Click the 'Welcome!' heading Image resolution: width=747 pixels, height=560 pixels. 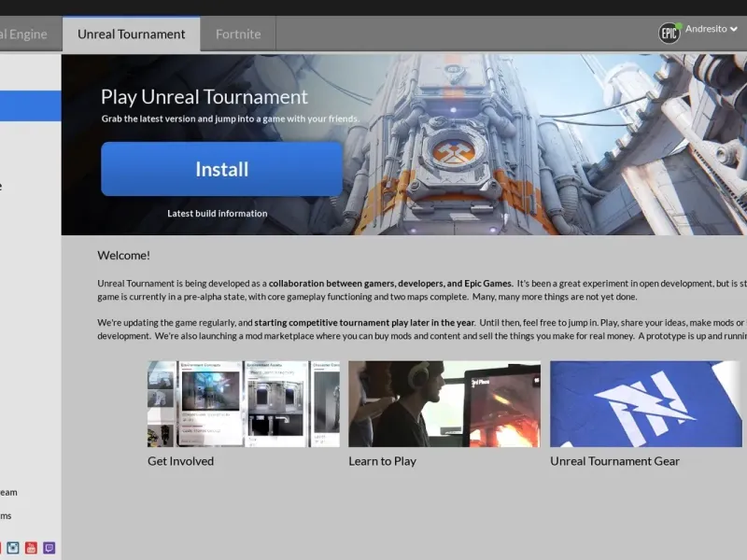(124, 255)
